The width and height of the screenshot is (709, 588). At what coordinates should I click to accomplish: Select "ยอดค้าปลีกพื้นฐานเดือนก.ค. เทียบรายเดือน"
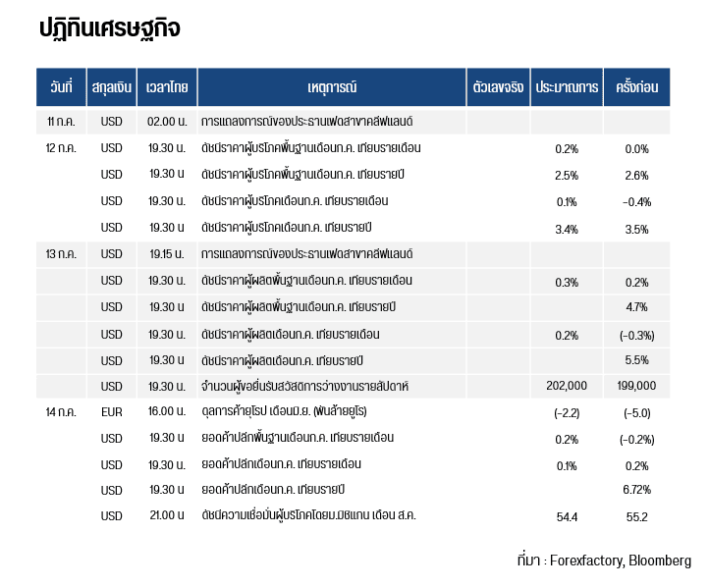298,438
